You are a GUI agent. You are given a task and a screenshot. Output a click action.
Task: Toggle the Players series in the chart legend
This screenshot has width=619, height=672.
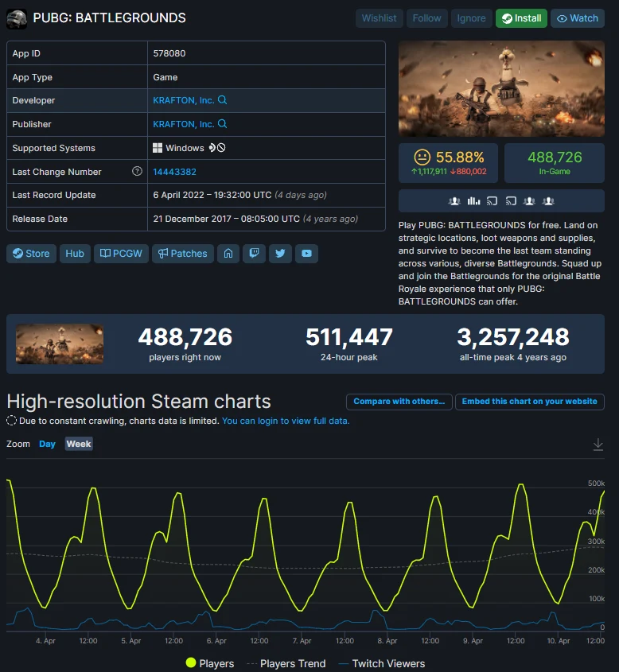pos(210,663)
